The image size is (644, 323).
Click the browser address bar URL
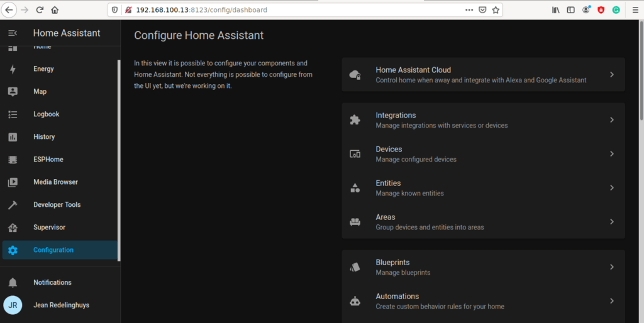click(x=201, y=10)
